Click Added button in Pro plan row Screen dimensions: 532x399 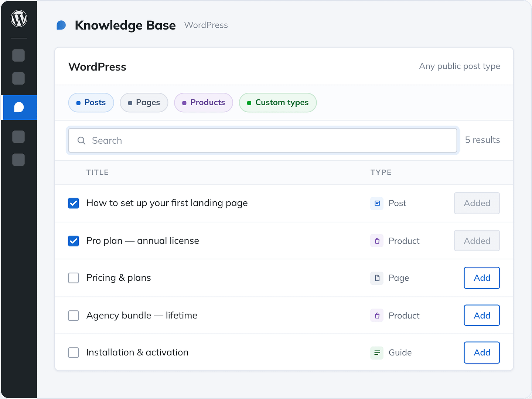(x=477, y=241)
